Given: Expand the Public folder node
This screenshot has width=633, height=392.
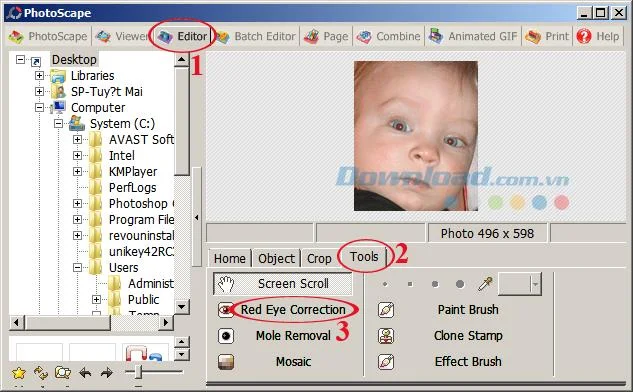Looking at the screenshot, I should click(x=96, y=300).
